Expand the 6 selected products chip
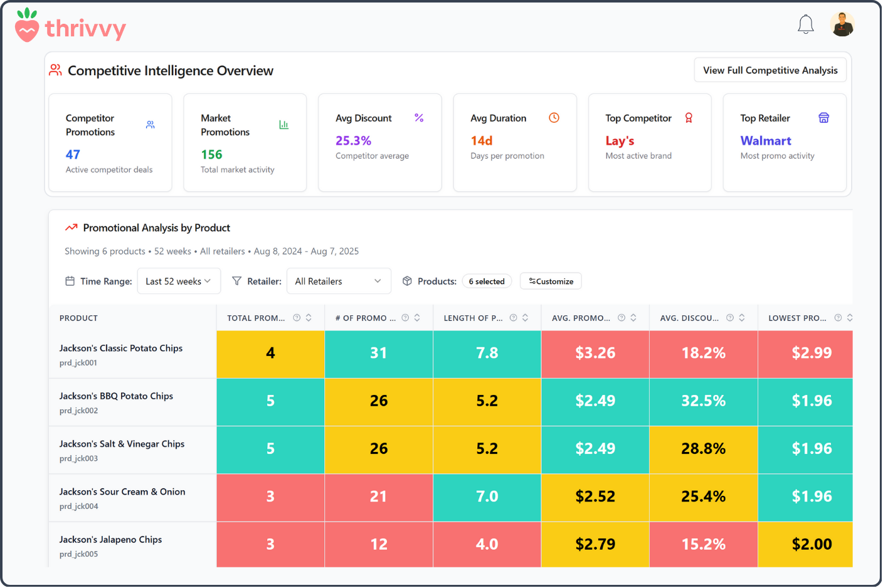The width and height of the screenshot is (883, 588). pos(487,281)
